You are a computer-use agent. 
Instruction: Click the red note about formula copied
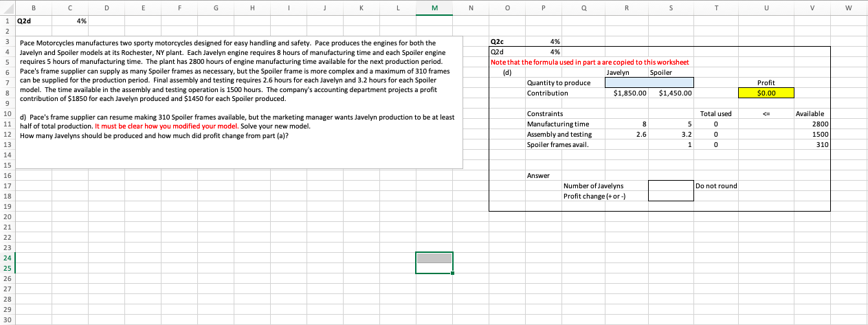click(589, 63)
